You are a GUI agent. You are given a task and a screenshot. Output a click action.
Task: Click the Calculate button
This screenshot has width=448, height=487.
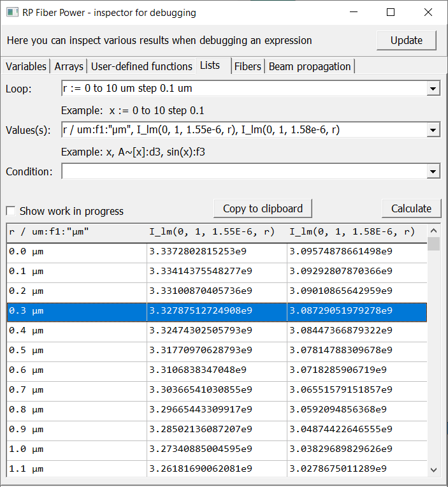pos(411,208)
